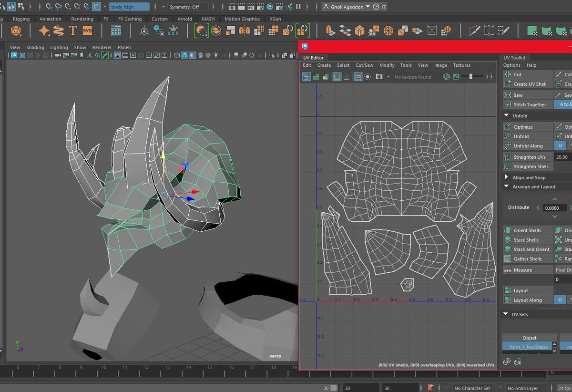Click the Extrude shelf icon
Image resolution: width=572 pixels, height=392 pixels.
click(x=330, y=31)
